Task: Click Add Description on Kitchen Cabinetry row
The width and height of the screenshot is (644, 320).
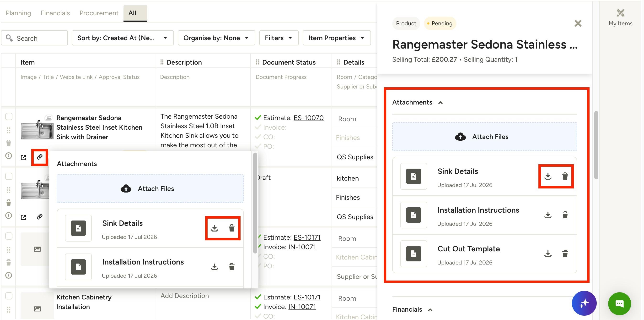Action: pyautogui.click(x=184, y=296)
